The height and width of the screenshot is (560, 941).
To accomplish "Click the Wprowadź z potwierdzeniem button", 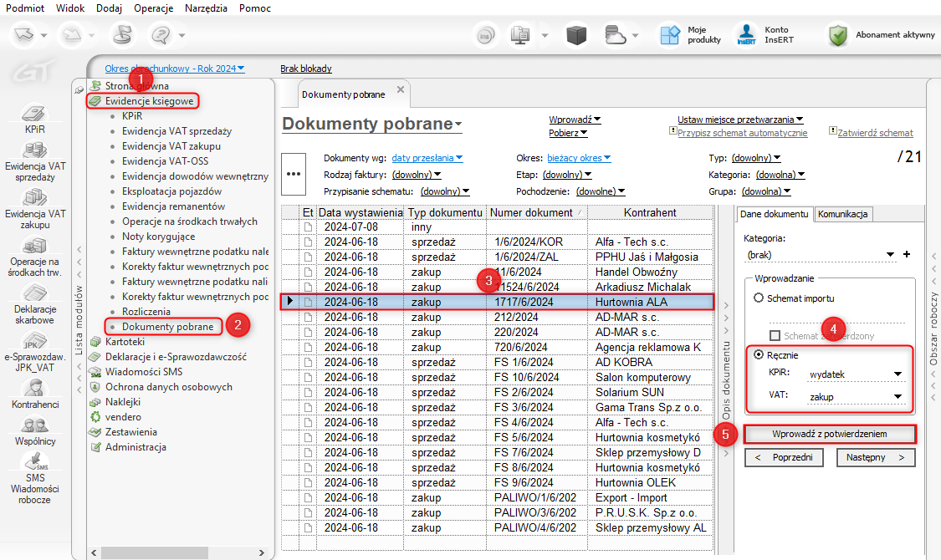I will [829, 434].
